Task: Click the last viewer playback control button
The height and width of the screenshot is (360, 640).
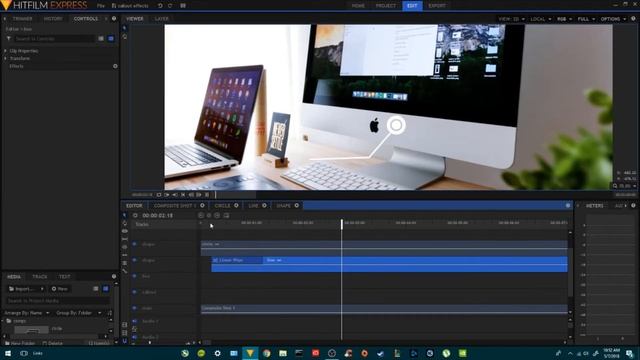Action: tap(207, 195)
